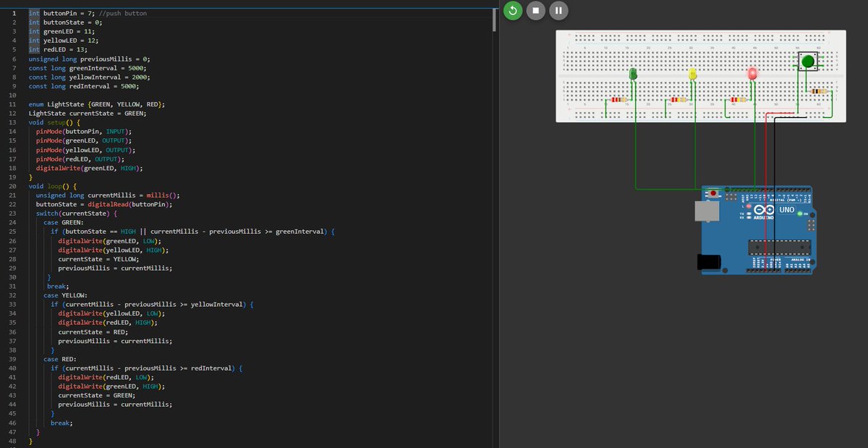Viewport: 868px width, 448px height.
Task: Click 'digitalWrite(greenLED, HIGH);' in setup
Action: point(89,168)
